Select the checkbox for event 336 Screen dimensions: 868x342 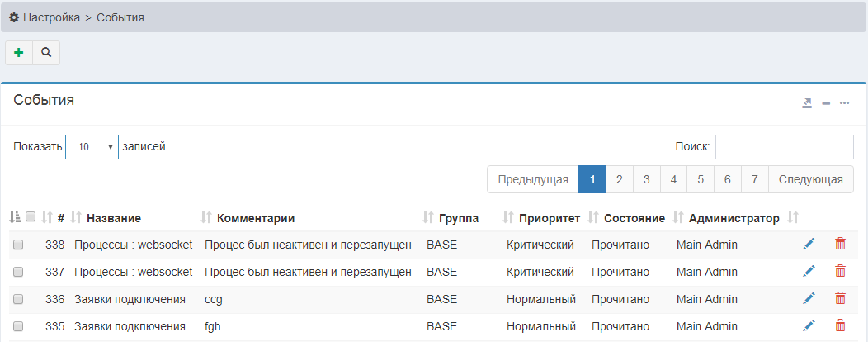(18, 299)
